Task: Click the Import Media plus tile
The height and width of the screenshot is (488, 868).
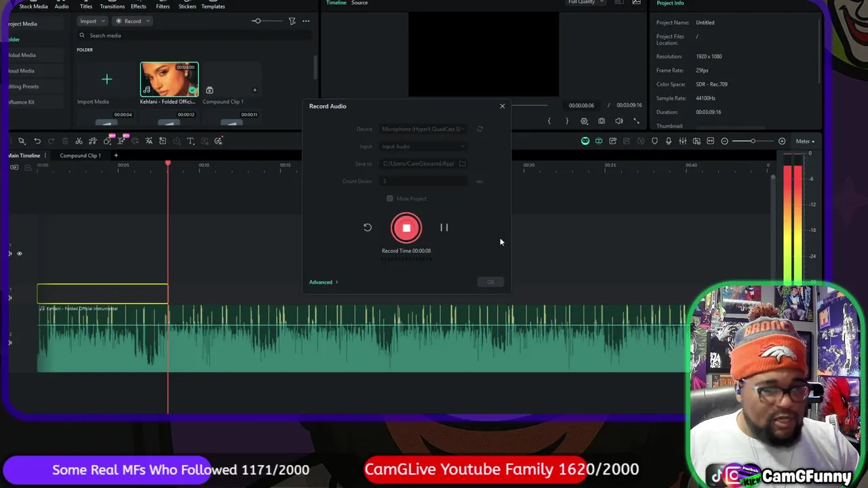Action: tap(106, 80)
